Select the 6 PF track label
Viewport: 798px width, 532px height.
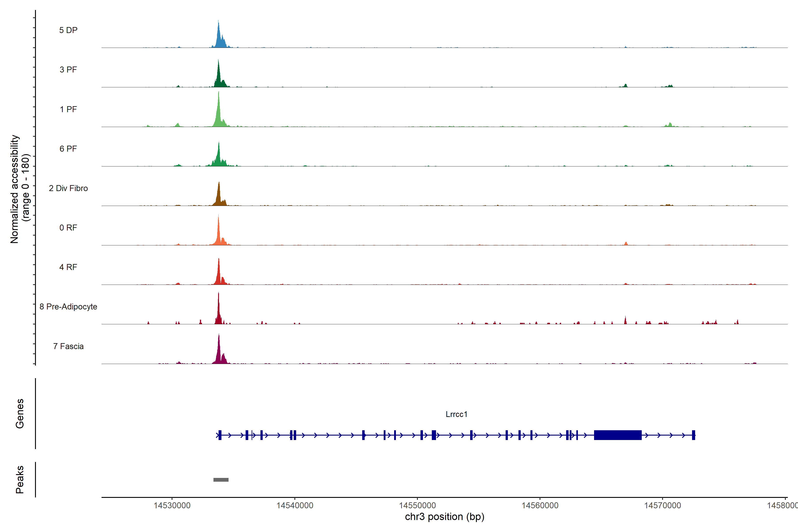[68, 149]
